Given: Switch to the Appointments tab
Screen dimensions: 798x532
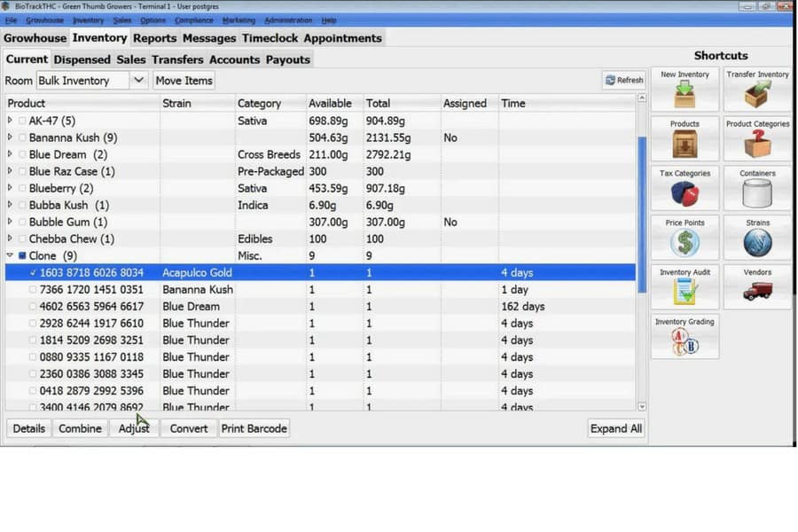Looking at the screenshot, I should (x=342, y=38).
